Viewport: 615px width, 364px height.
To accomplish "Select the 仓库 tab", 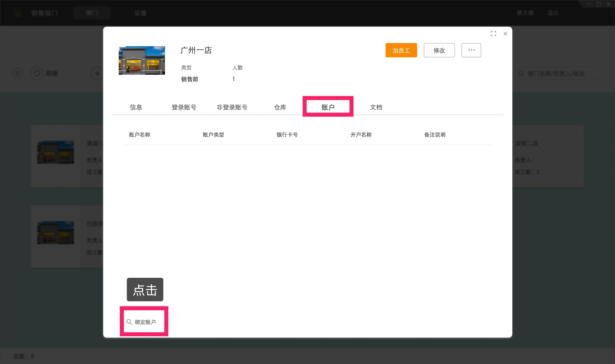I will (280, 107).
